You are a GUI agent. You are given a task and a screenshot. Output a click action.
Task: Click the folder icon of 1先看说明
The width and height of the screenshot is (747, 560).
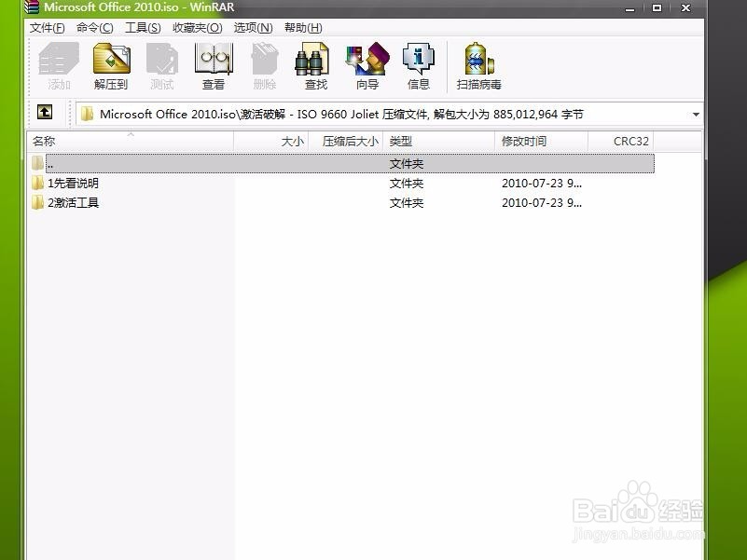(x=37, y=183)
